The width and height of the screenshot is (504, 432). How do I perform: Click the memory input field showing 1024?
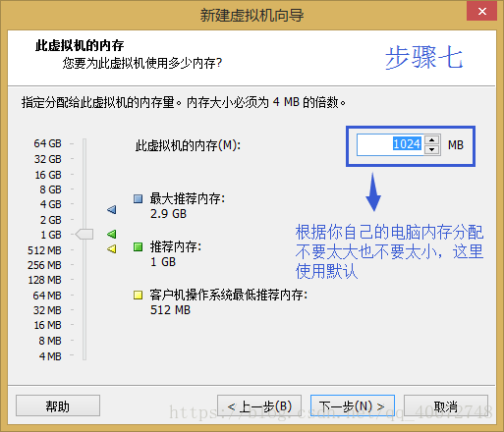391,144
